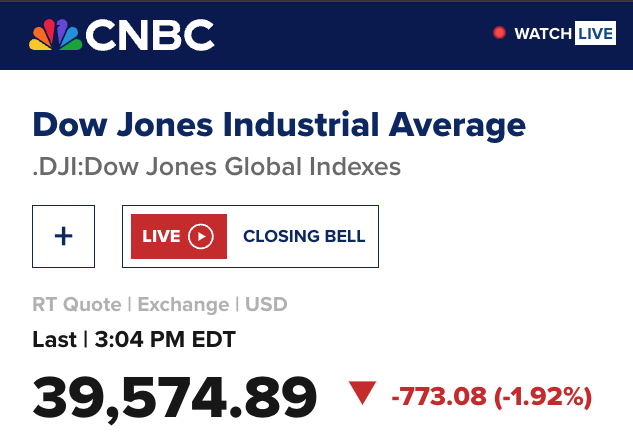The image size is (633, 446).
Task: Click the red down-arrow triangle
Action: [x=362, y=394]
